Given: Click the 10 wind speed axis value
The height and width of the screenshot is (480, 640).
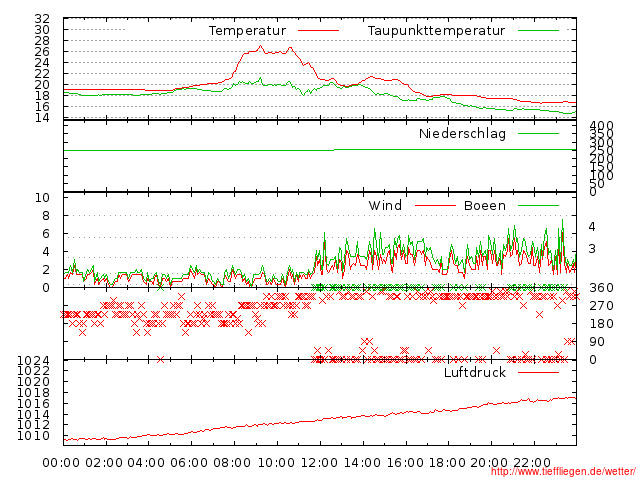Looking at the screenshot, I should [x=42, y=198].
